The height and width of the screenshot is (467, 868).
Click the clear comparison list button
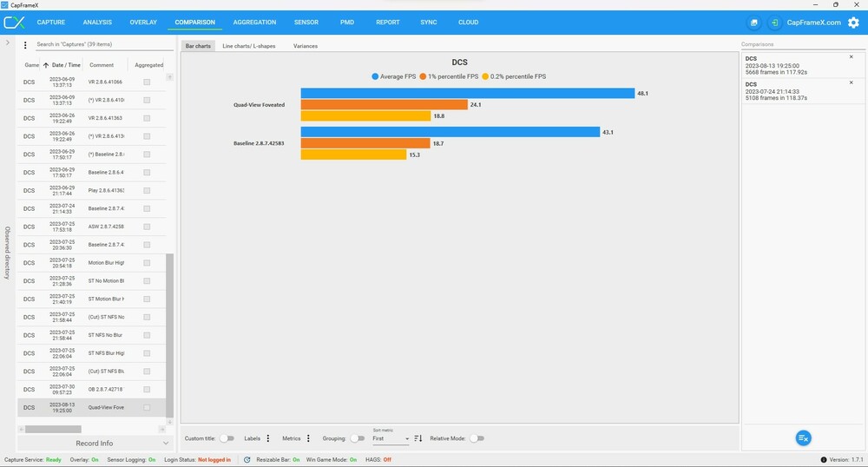[803, 438]
